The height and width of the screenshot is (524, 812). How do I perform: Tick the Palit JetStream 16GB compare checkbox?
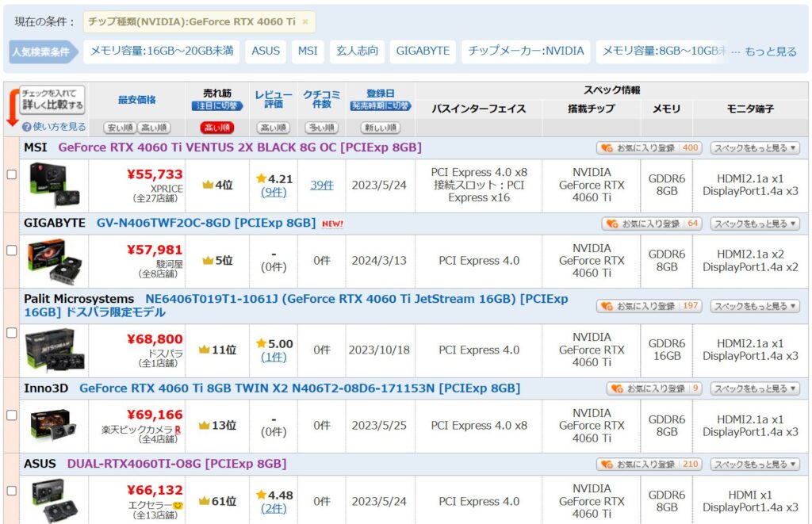coord(11,333)
